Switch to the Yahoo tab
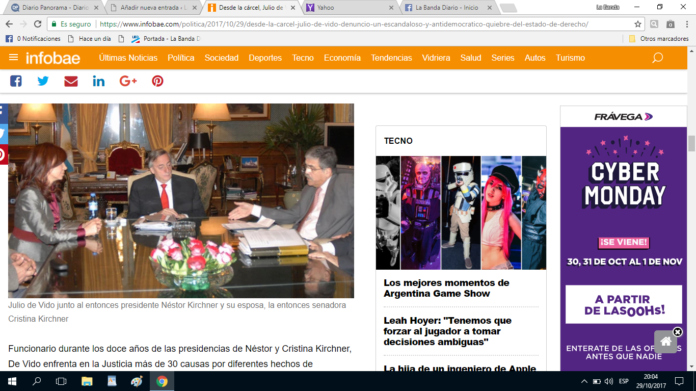696x391 pixels. coord(348,8)
